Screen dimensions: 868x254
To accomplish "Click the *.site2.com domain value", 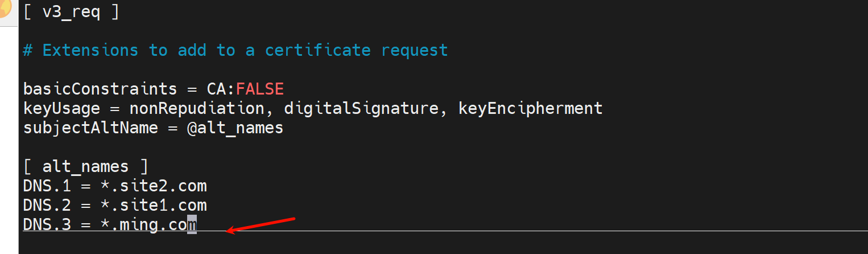I will point(153,186).
